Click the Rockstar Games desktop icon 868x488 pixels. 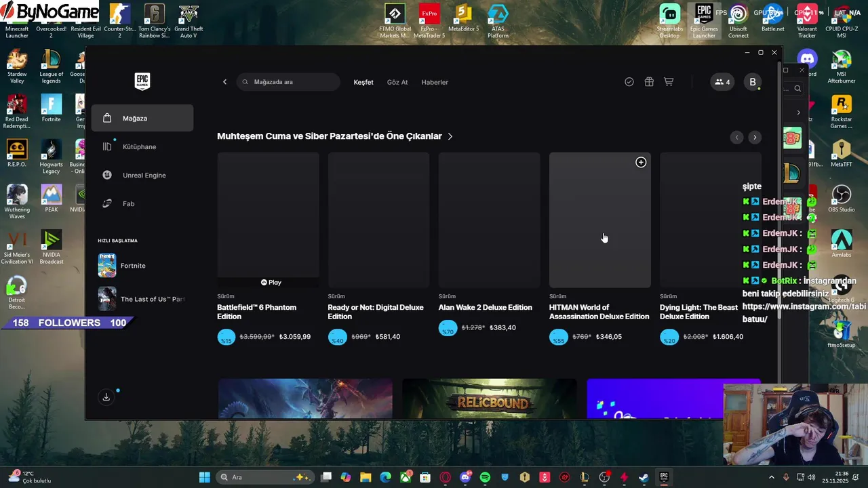pos(842,112)
